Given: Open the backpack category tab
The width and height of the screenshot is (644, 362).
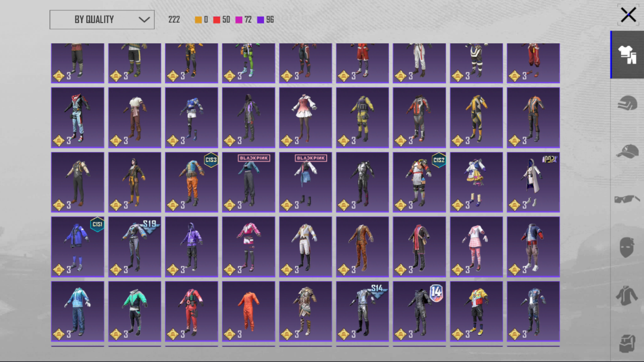Looking at the screenshot, I should click(627, 344).
